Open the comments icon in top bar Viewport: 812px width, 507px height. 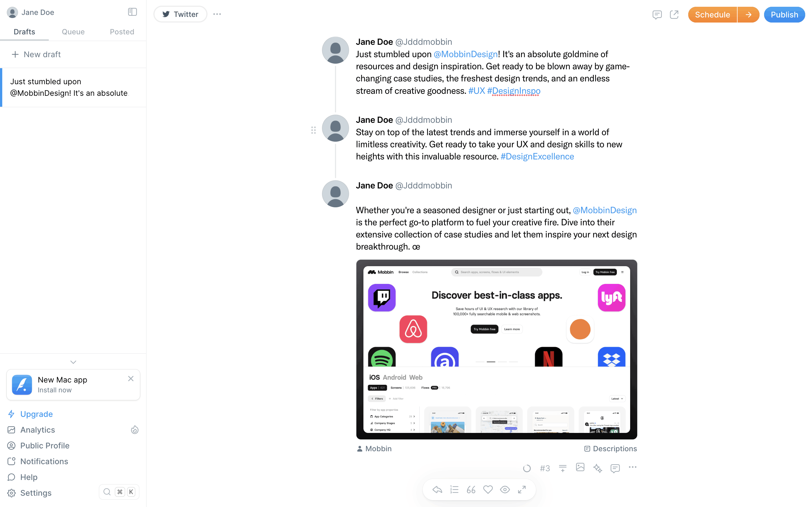tap(657, 15)
